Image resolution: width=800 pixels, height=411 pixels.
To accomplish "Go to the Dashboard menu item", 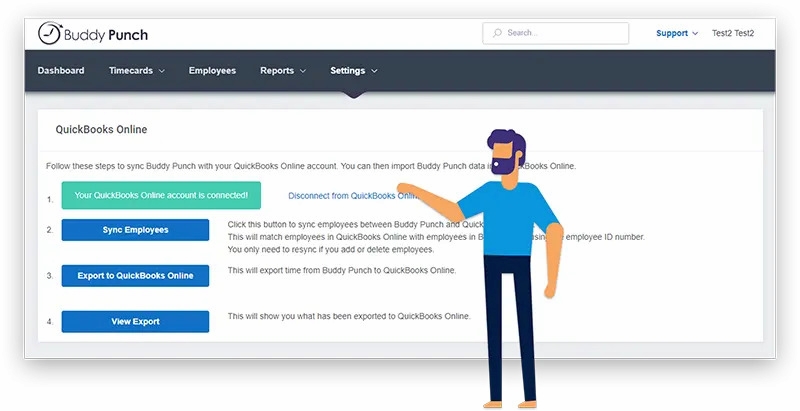I will pyautogui.click(x=61, y=71).
